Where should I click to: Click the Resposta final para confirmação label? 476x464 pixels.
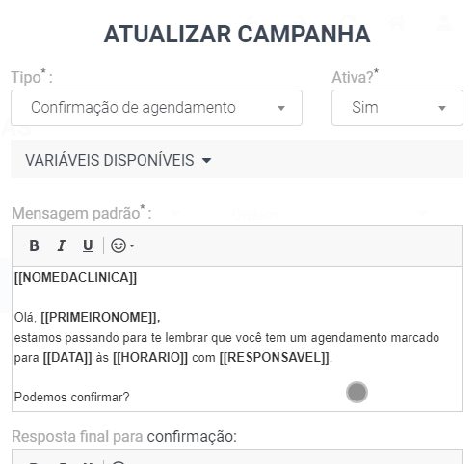(124, 436)
